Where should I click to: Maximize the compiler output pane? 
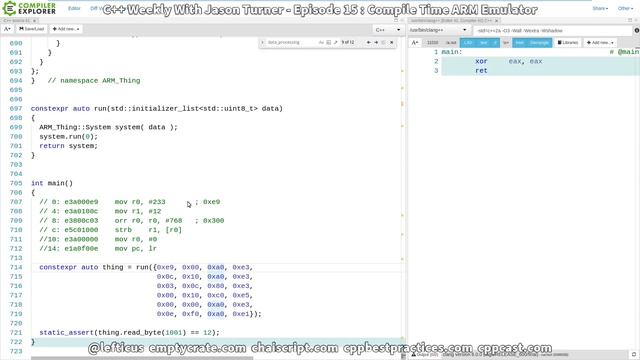630,20
